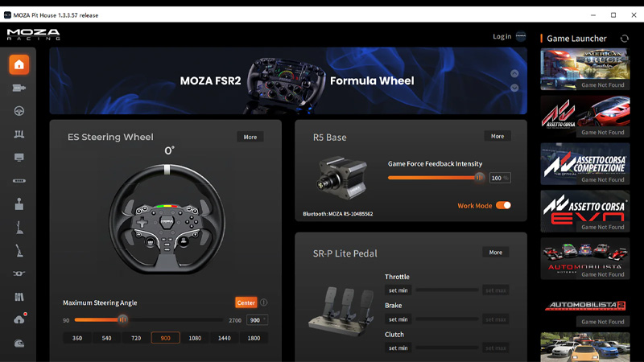Open the H-pattern shifter sidebar icon
The width and height of the screenshot is (644, 362).
[19, 204]
